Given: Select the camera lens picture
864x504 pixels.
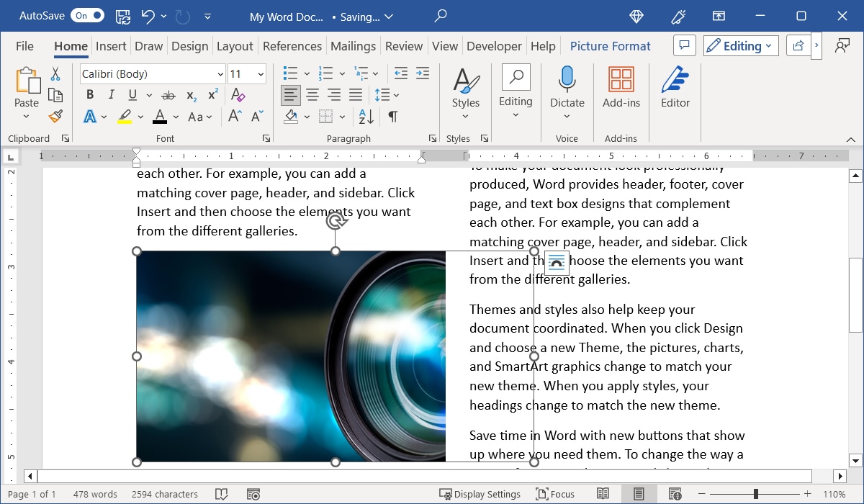Looking at the screenshot, I should click(x=288, y=356).
